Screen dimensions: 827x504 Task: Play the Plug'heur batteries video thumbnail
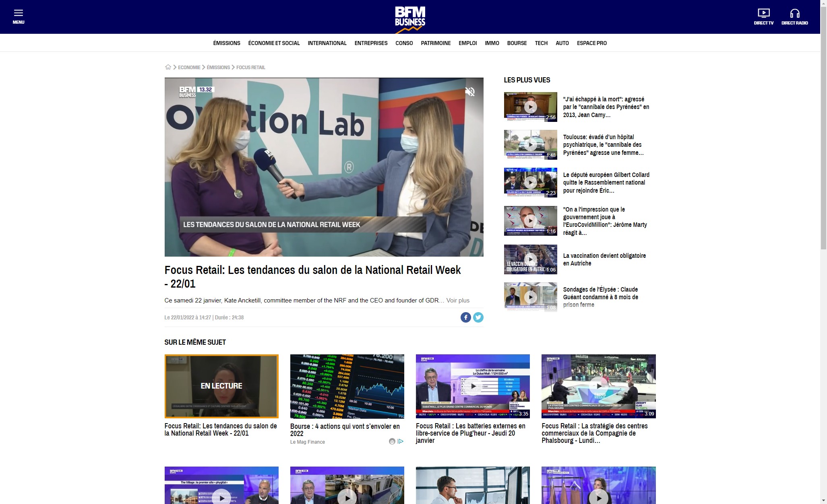coord(473,386)
